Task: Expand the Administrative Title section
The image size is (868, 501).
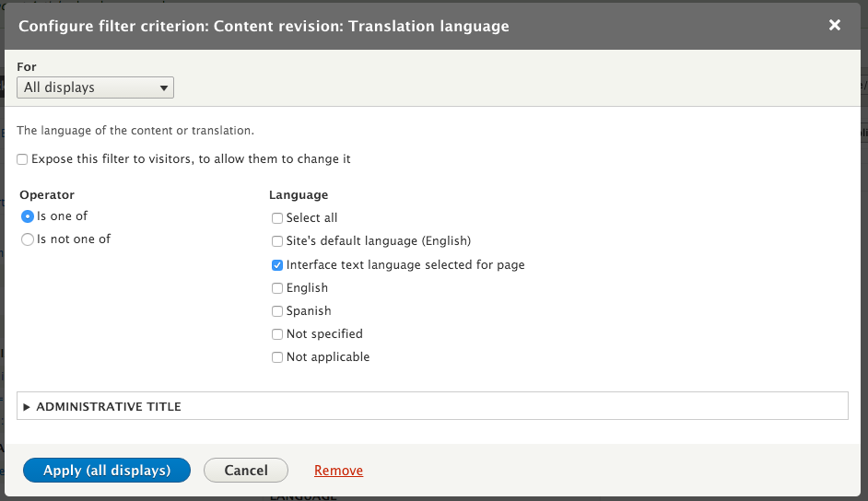Action: click(x=109, y=406)
